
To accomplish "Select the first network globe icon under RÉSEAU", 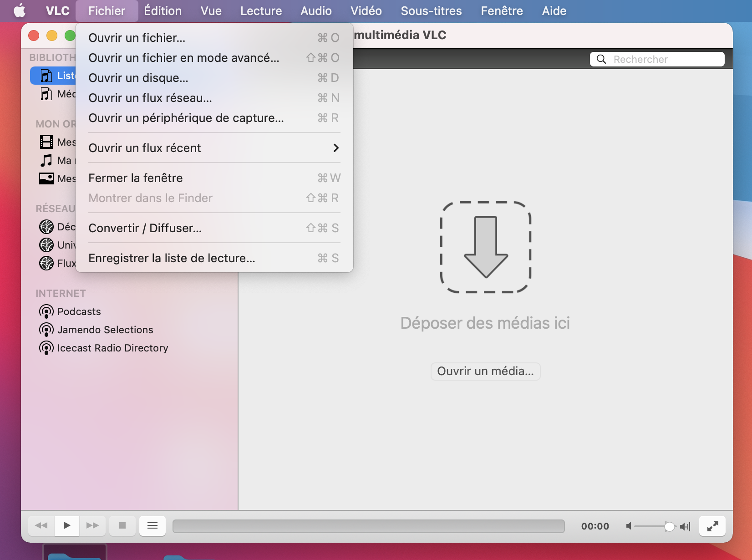I will 46,227.
